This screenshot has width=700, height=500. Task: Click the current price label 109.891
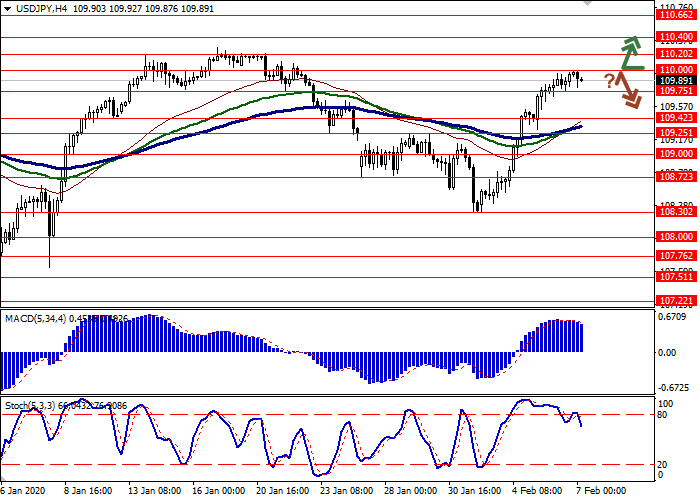tap(674, 80)
